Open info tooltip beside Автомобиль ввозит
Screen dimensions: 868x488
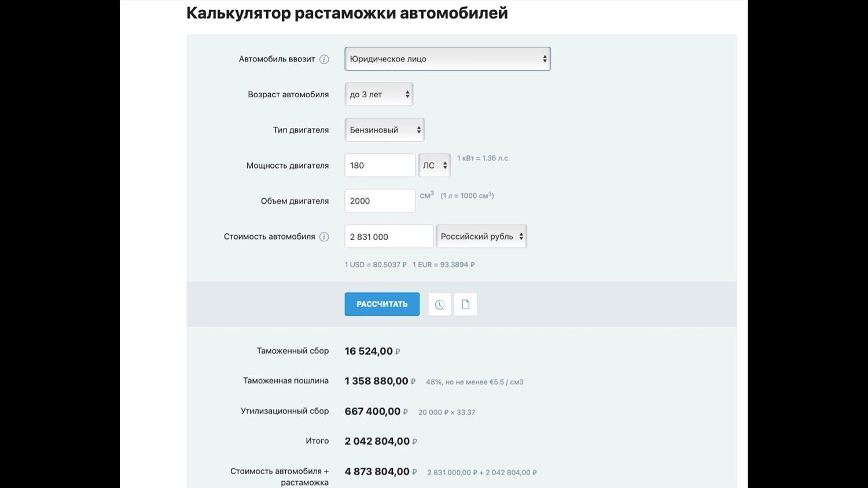coord(324,58)
